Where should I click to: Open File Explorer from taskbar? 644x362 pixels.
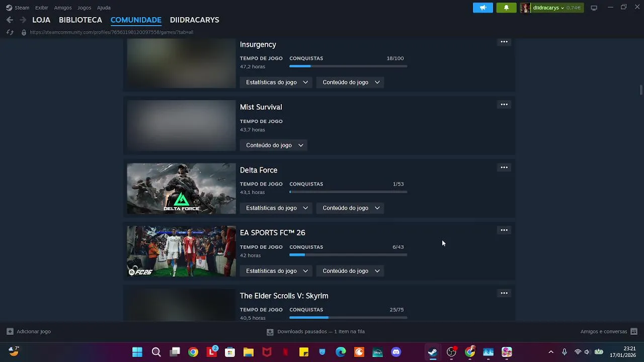tap(248, 352)
